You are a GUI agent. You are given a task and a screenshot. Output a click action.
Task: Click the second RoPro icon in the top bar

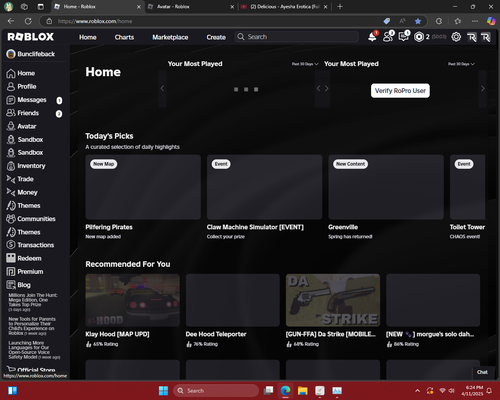[486, 37]
